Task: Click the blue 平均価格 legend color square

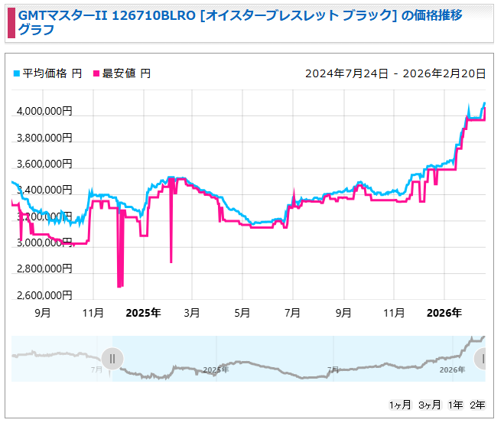Action: 16,74
